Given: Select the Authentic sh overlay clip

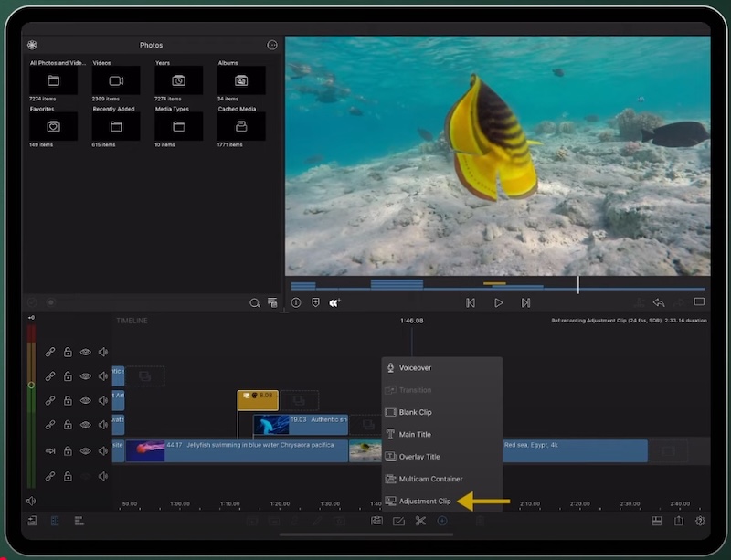Looking at the screenshot, I should pos(301,425).
